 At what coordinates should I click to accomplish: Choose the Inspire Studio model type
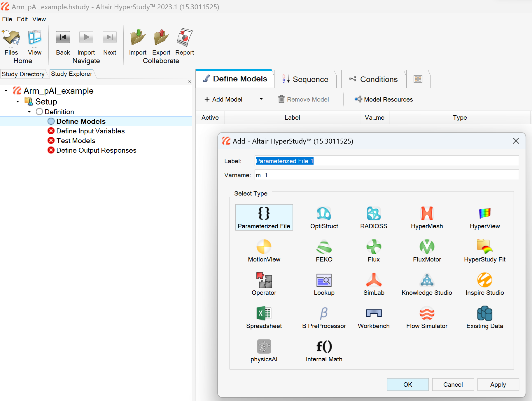(485, 284)
